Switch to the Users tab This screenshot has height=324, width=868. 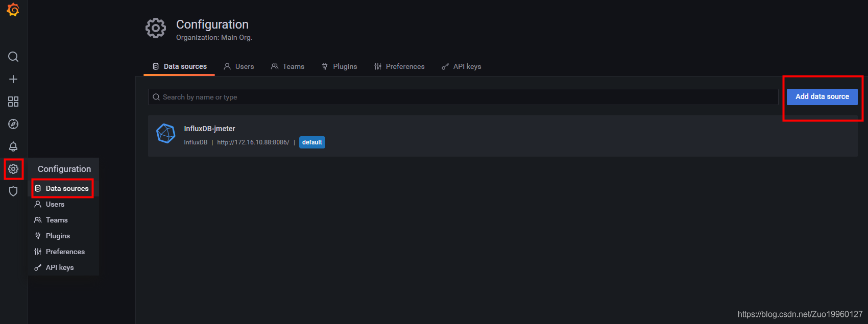(238, 66)
